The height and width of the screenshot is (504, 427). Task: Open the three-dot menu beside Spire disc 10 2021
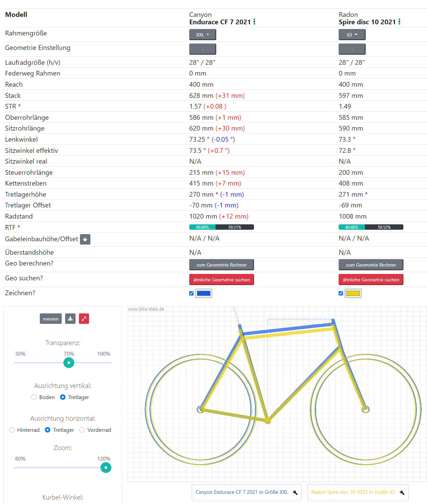coord(399,22)
